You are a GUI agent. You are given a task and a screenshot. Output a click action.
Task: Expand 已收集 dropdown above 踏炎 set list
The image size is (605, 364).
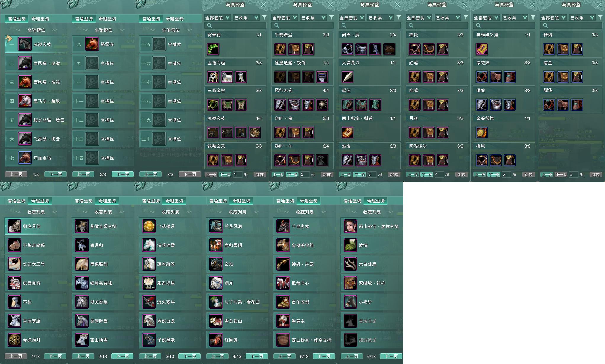click(448, 18)
